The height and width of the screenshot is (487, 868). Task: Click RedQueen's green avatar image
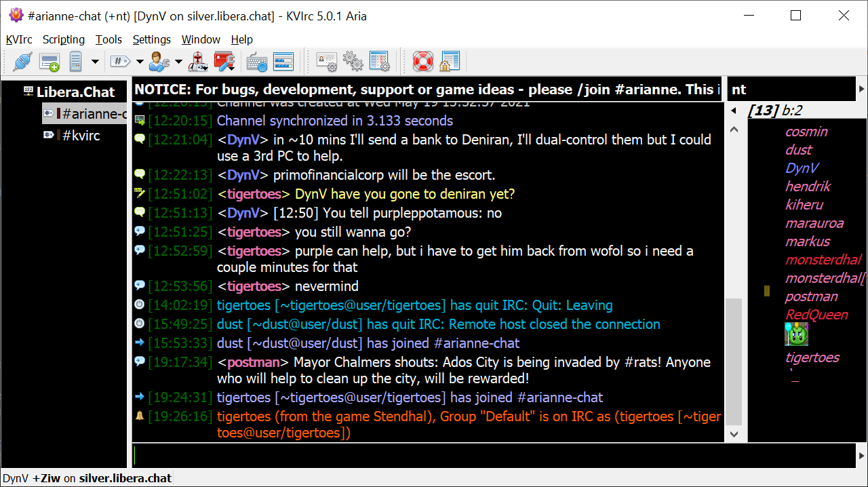797,334
